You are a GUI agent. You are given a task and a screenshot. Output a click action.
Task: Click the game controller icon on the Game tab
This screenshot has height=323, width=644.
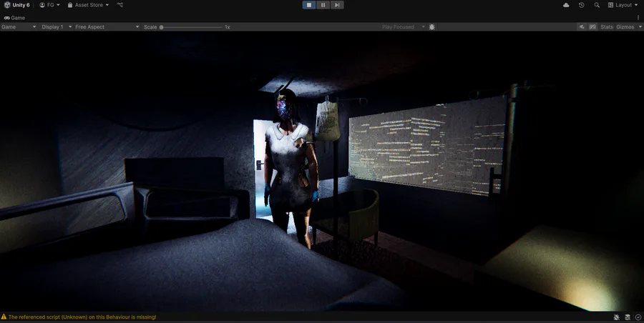6,18
